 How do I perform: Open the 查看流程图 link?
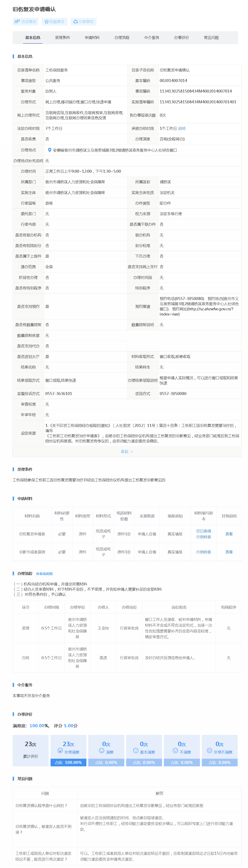pos(44,573)
